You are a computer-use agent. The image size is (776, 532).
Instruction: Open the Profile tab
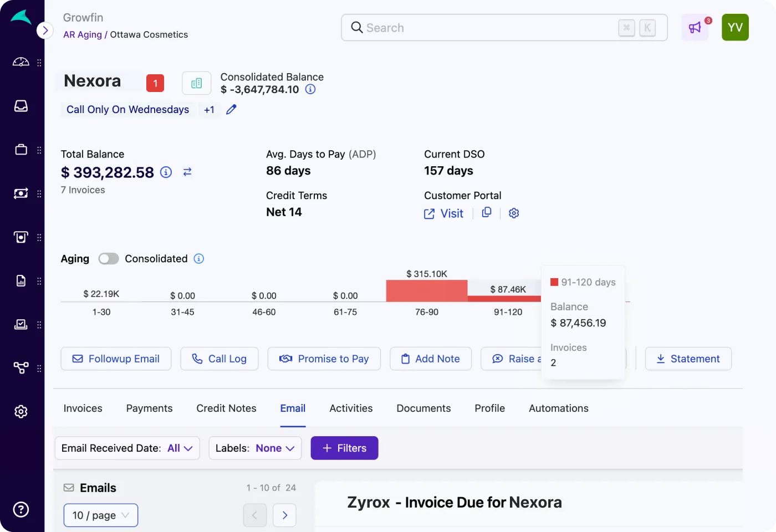click(x=490, y=408)
